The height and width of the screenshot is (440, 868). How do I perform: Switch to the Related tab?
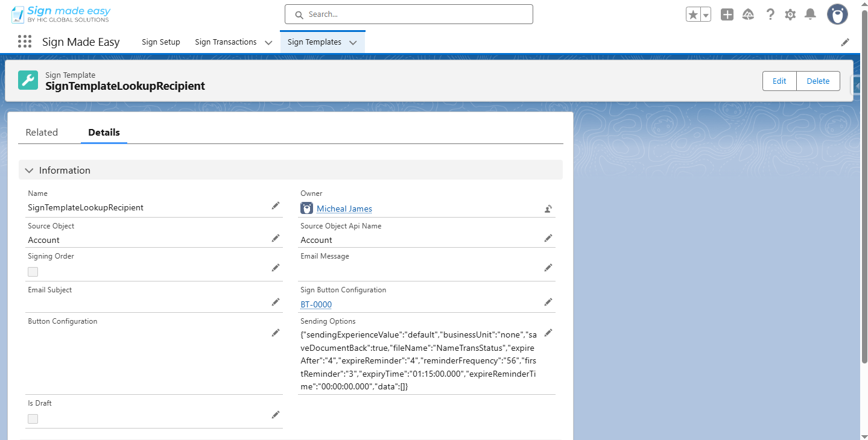[x=42, y=133]
